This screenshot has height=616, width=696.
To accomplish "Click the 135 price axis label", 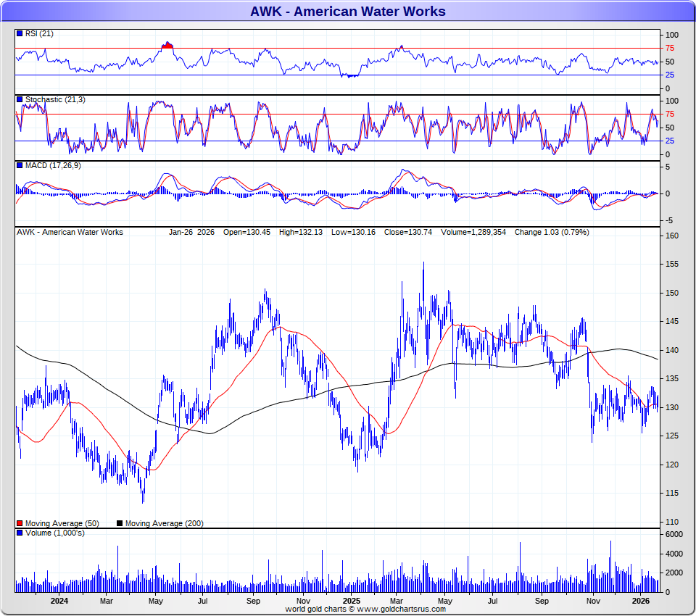I will click(x=672, y=378).
